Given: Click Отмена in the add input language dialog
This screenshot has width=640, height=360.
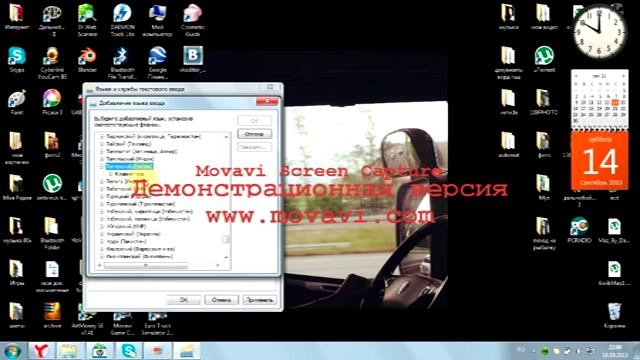Looking at the screenshot, I should tap(254, 134).
